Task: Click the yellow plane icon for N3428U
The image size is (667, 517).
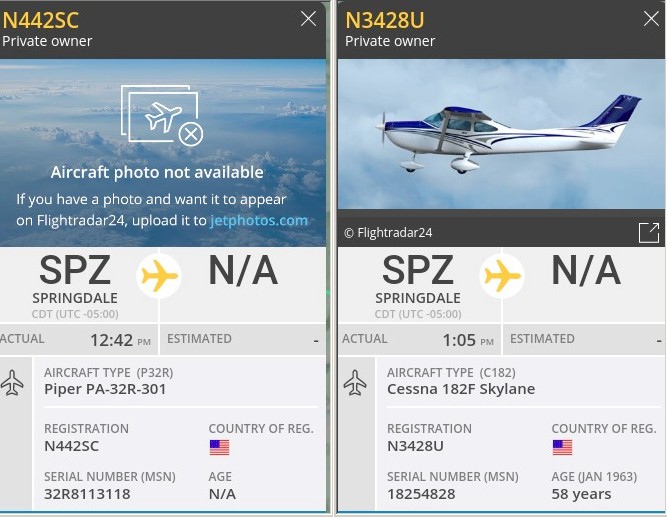Action: 503,276
